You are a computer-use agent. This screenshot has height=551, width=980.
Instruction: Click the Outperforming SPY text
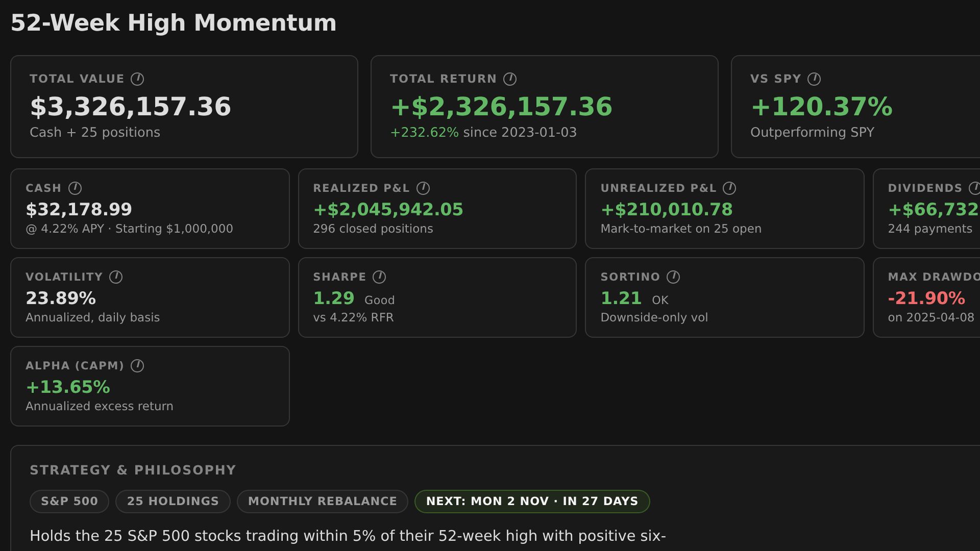pos(812,133)
